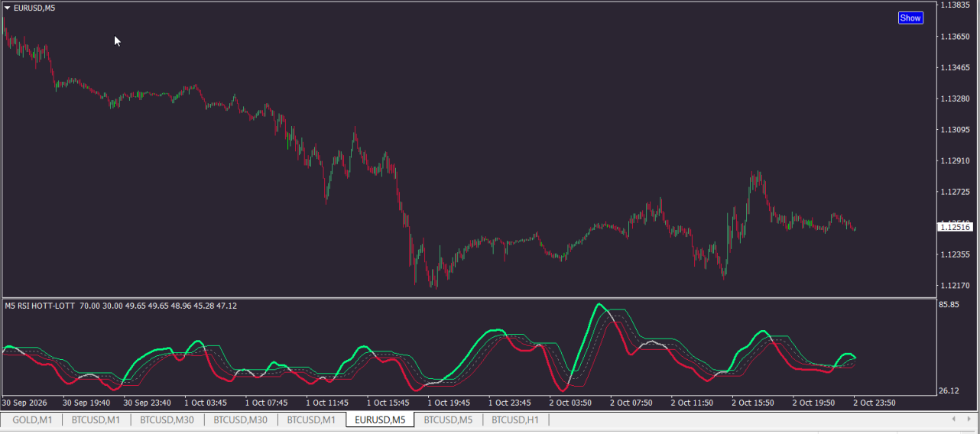Image resolution: width=980 pixels, height=434 pixels.
Task: Click the 1.13280 price scale value
Action: click(956, 99)
